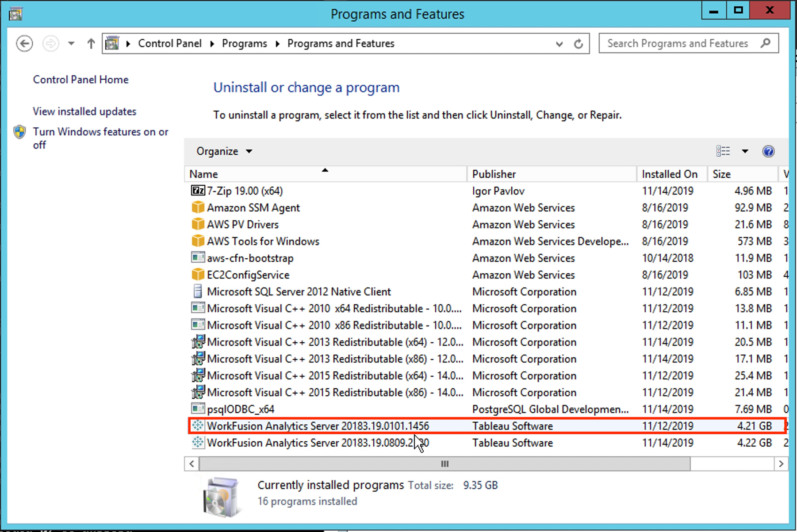Maximize the Programs and Features window
Screen dimensions: 797x532
(x=738, y=11)
